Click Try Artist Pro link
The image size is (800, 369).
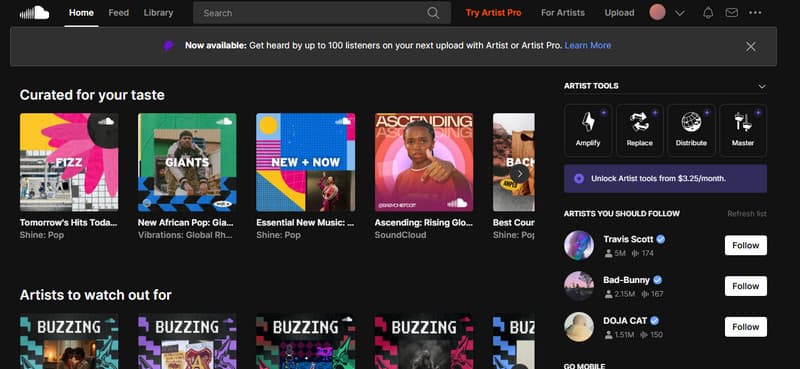click(493, 13)
